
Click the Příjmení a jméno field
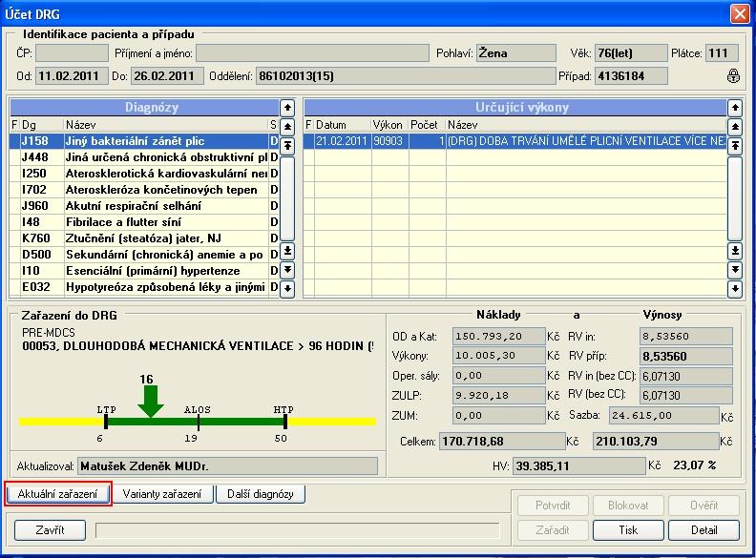(312, 53)
